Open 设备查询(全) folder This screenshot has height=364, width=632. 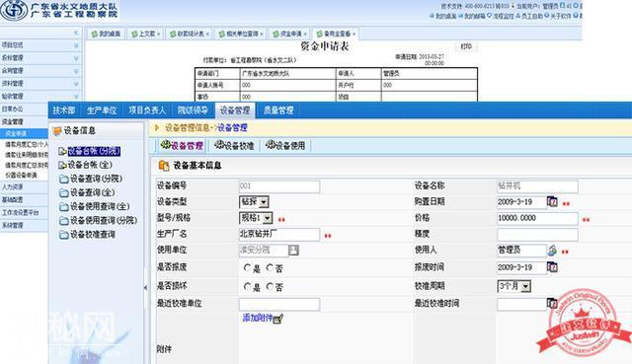coord(92,192)
